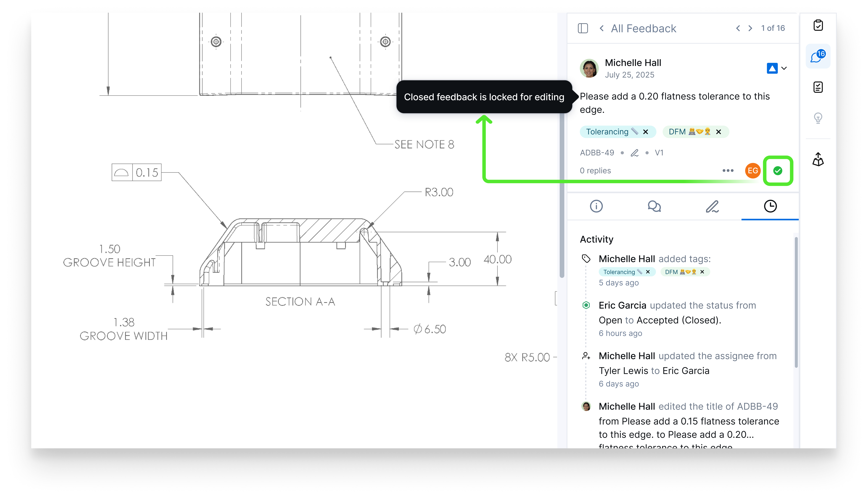The width and height of the screenshot is (868, 498).
Task: Remove the Tolerancing tag
Action: coord(646,132)
